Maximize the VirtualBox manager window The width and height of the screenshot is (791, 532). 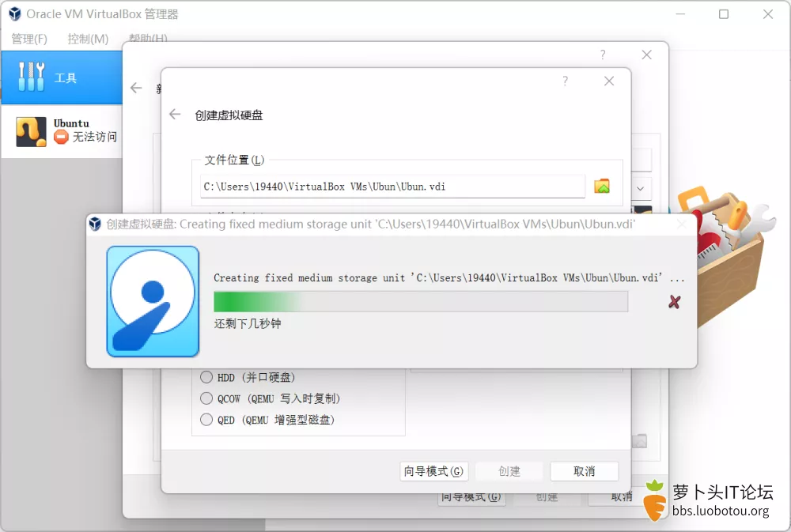click(724, 14)
